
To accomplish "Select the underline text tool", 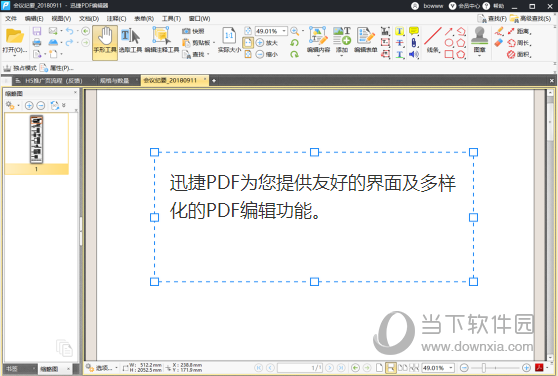I will [400, 54].
